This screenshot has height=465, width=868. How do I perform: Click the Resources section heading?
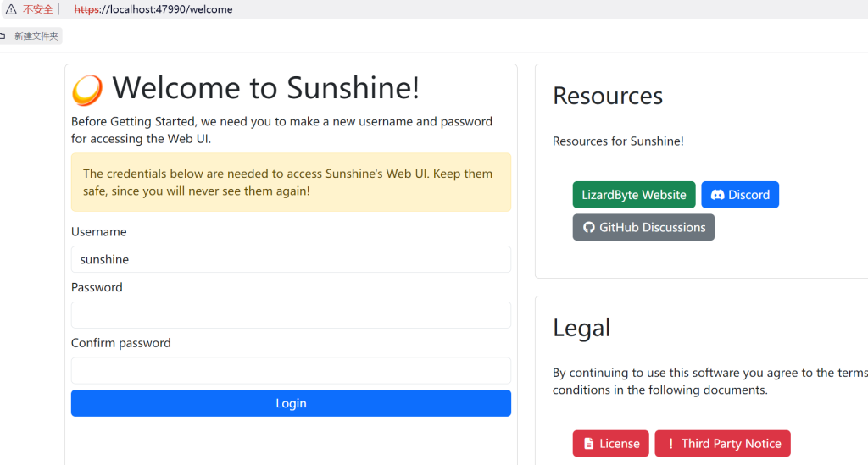(x=607, y=96)
